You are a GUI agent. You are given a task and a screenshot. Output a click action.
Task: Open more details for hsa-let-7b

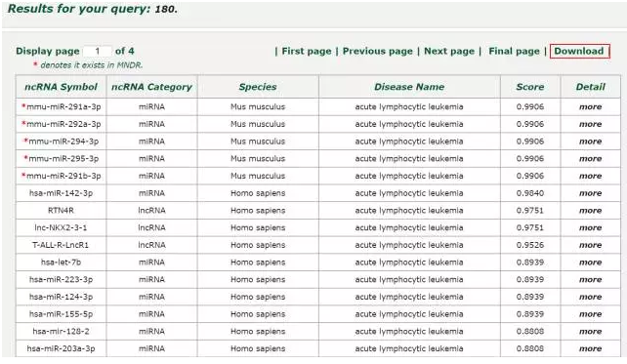click(590, 263)
